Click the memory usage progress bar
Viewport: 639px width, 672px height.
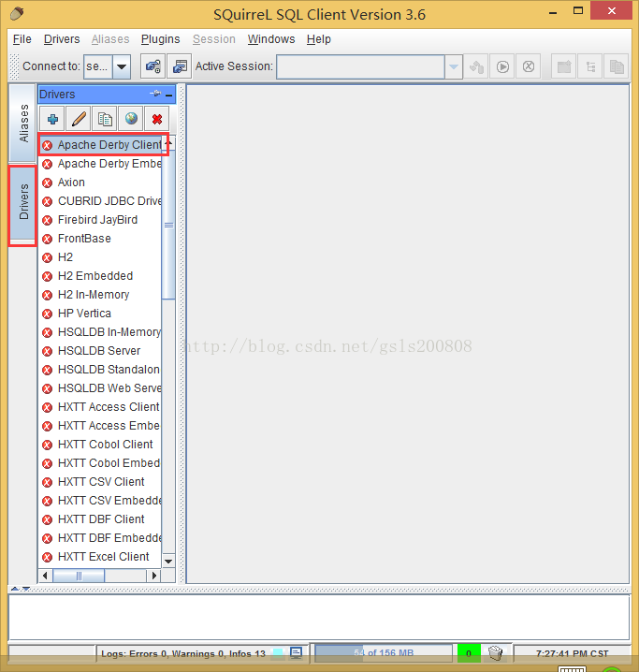tap(384, 653)
